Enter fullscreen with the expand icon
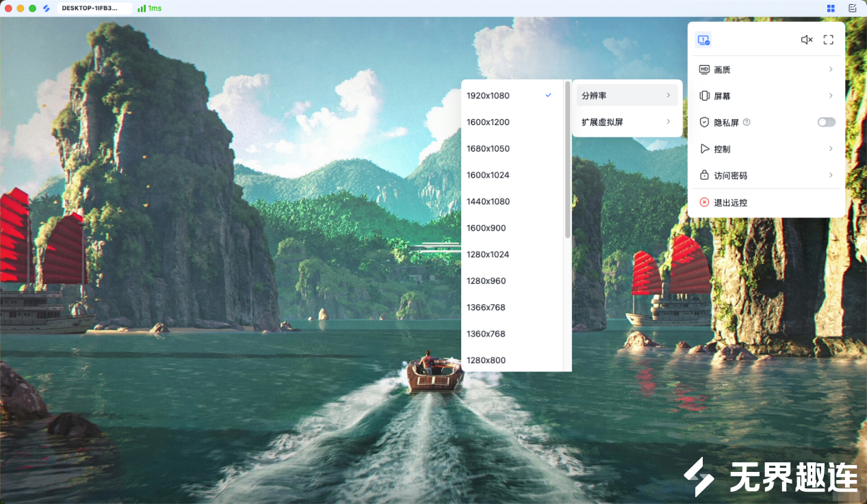 pyautogui.click(x=829, y=40)
